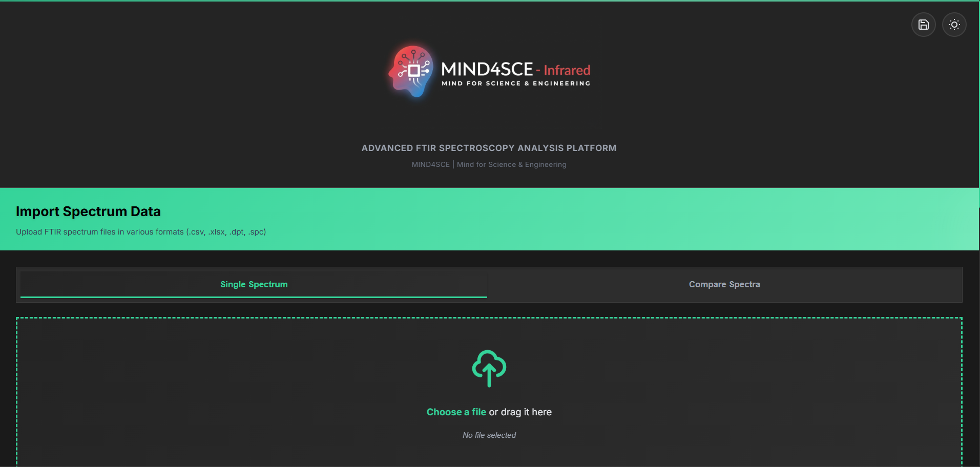Screen dimensions: 980x467
Task: Activate the brightness toggle icon top right
Action: [x=954, y=24]
